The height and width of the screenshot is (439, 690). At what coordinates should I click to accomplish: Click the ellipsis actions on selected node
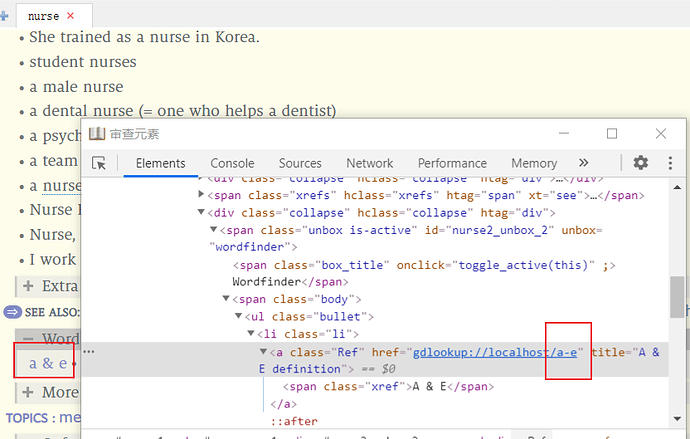(89, 351)
